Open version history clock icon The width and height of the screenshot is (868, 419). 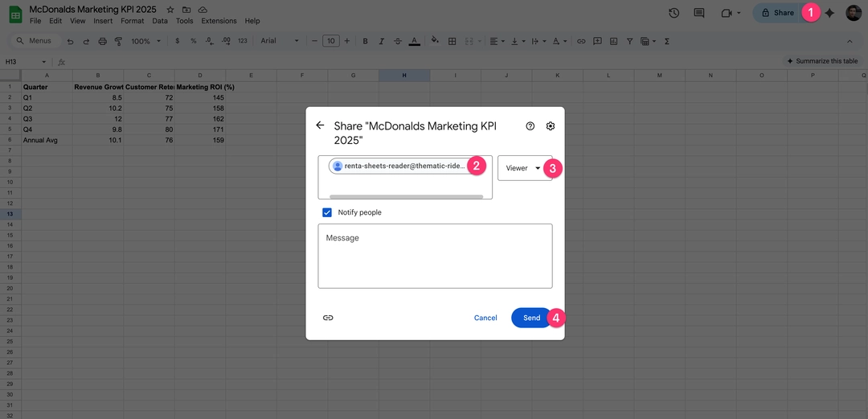tap(674, 13)
